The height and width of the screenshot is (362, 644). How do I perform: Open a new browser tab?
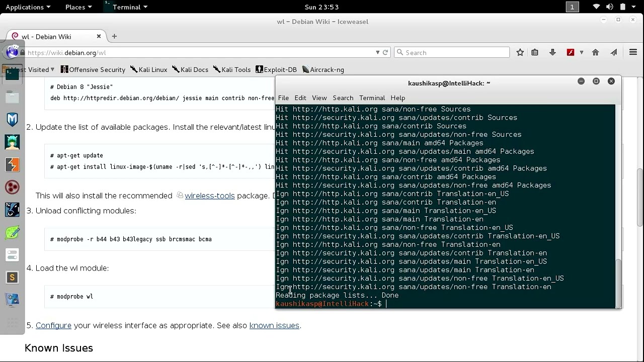[x=114, y=36]
